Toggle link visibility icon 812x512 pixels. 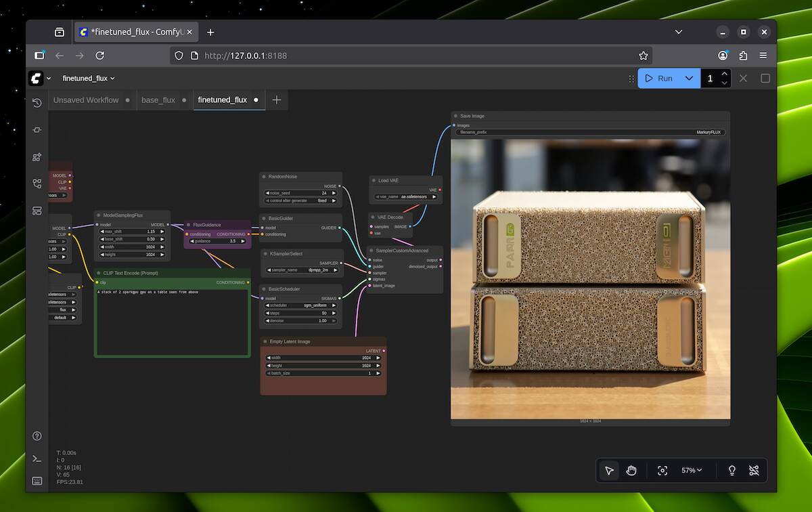click(x=754, y=471)
